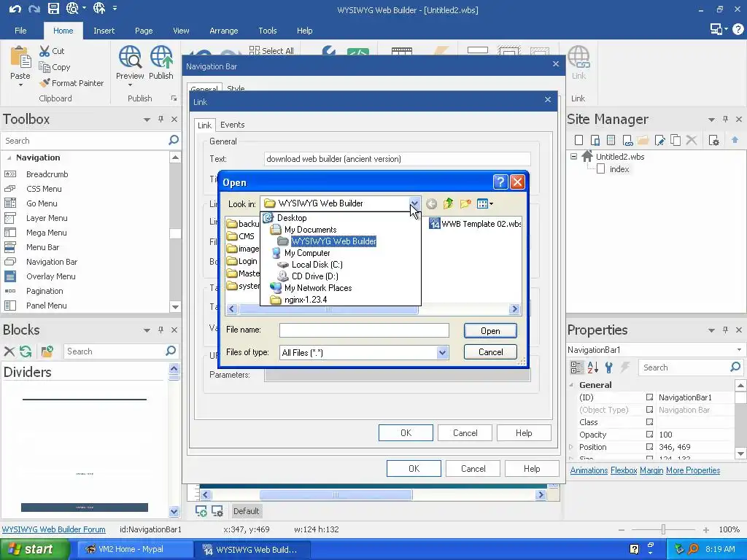The image size is (747, 560).
Task: Pin the Properties panel
Action: tap(726, 330)
